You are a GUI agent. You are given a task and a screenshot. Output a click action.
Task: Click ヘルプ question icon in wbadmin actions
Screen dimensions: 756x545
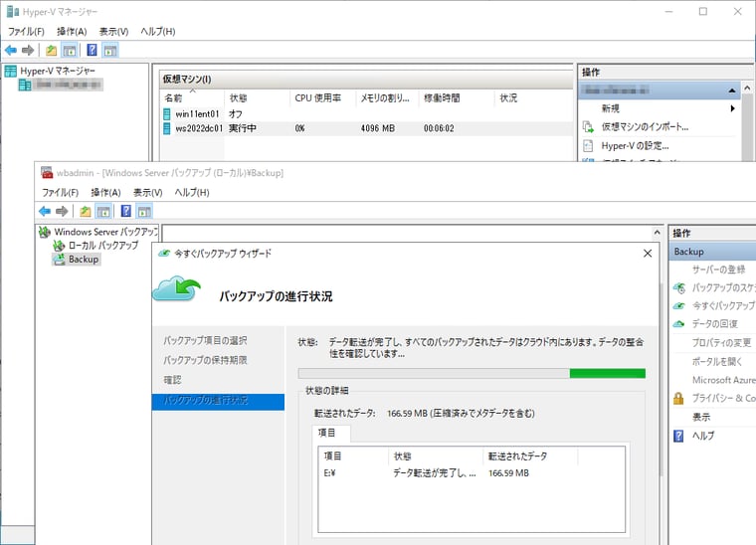tap(678, 436)
